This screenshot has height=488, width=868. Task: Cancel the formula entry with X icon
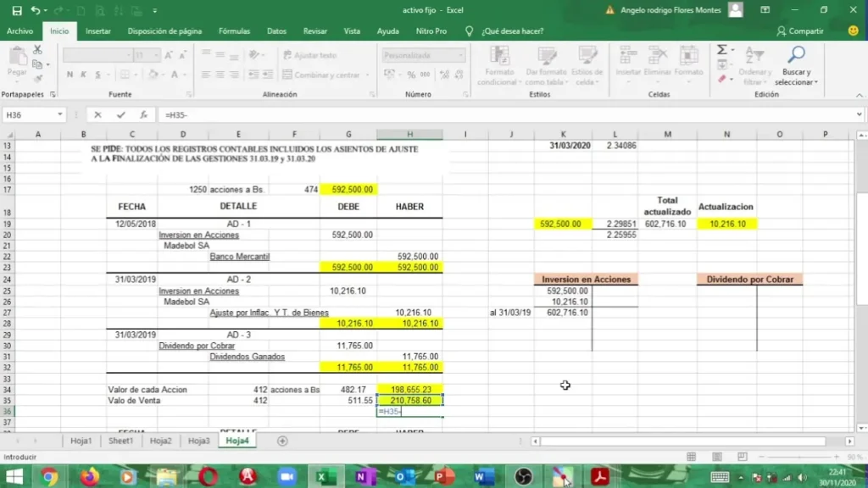98,114
